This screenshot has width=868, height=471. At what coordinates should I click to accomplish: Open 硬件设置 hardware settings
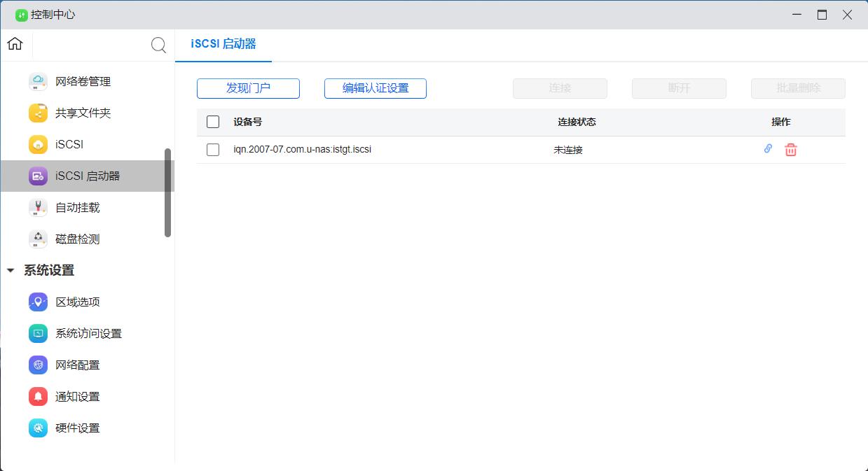pyautogui.click(x=79, y=428)
